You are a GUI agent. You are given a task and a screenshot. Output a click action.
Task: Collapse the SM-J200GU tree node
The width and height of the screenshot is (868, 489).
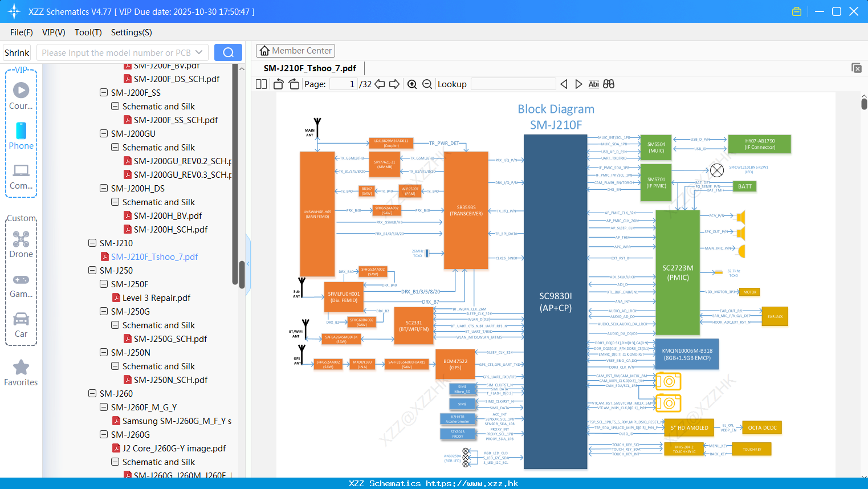104,133
